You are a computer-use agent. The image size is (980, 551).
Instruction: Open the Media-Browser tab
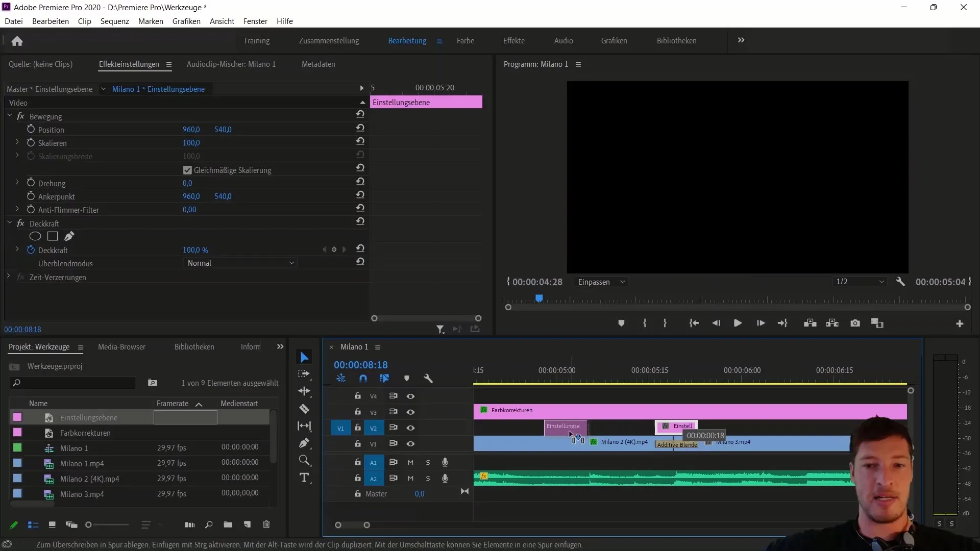[x=121, y=347]
